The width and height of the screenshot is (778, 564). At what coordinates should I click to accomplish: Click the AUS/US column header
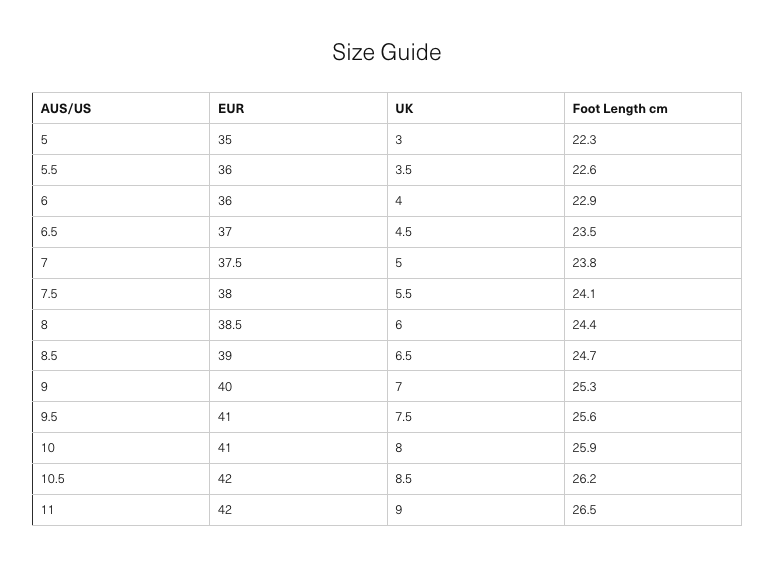tap(66, 108)
